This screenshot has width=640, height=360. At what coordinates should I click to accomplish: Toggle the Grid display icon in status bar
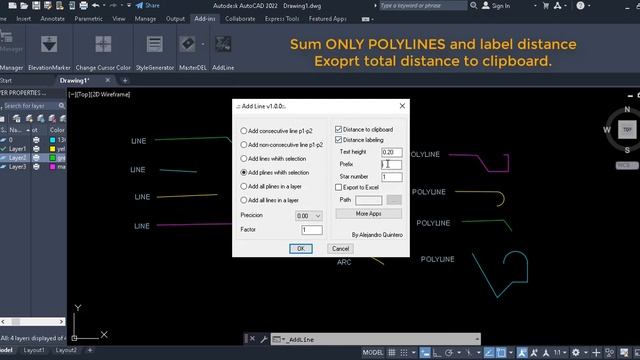pos(391,352)
